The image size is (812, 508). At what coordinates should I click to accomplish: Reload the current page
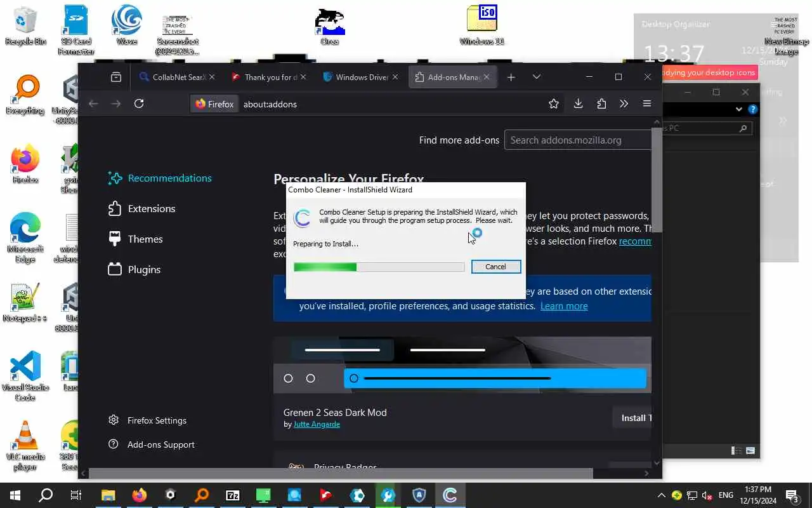pos(139,104)
